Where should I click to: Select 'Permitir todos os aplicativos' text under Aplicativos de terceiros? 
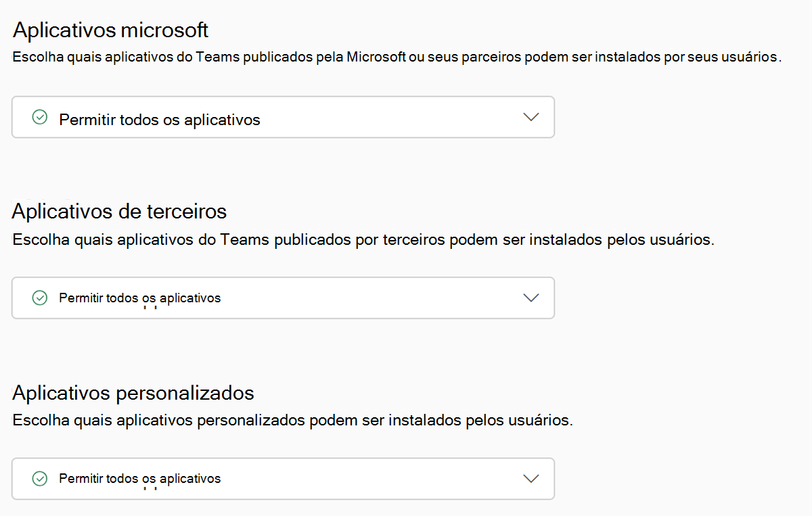(x=139, y=298)
